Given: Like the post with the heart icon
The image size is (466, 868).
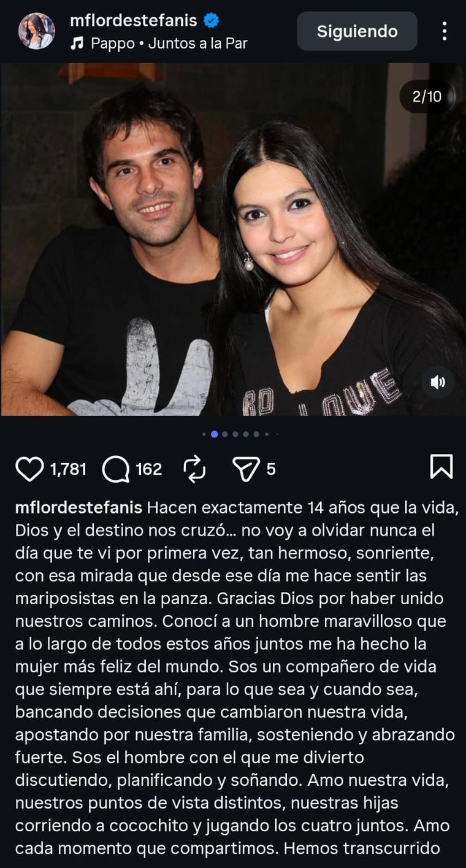Looking at the screenshot, I should coord(29,470).
